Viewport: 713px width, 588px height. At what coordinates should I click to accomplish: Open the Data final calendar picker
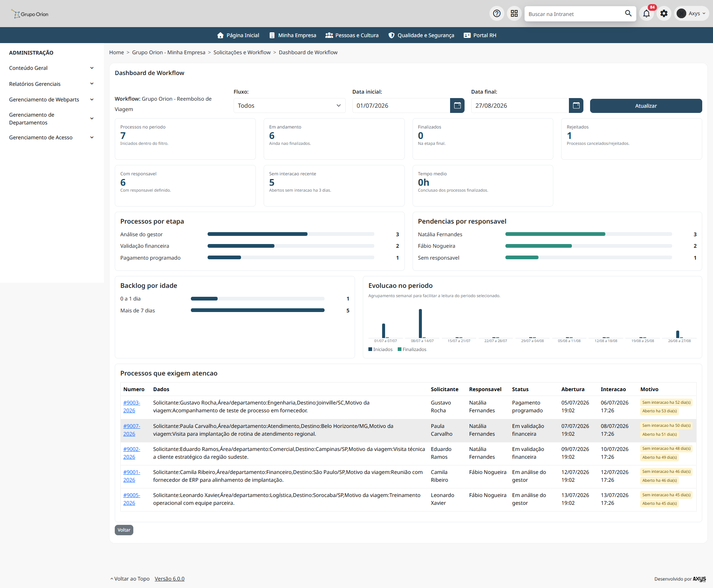(576, 105)
